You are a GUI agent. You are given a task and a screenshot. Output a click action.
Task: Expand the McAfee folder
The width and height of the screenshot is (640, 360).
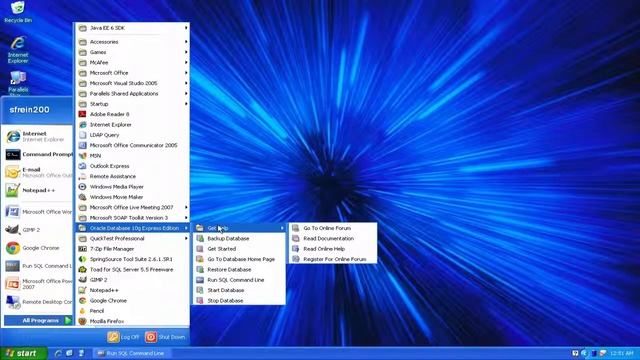(133, 62)
